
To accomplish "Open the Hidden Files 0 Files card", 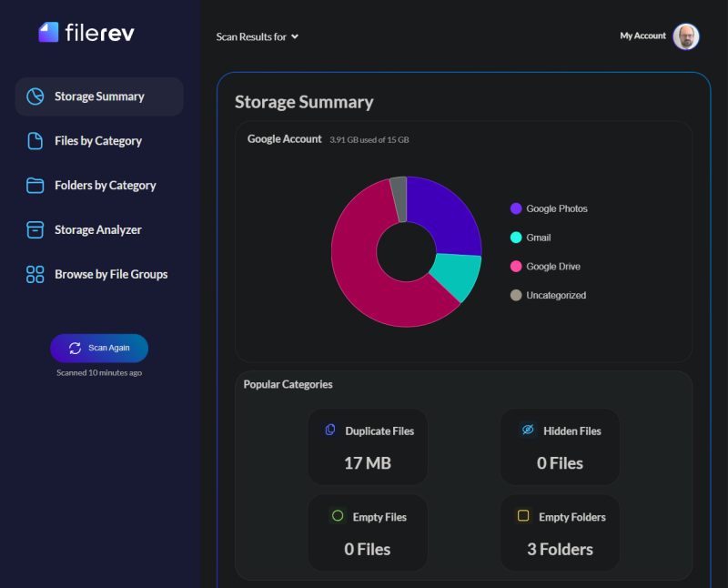I will (560, 447).
